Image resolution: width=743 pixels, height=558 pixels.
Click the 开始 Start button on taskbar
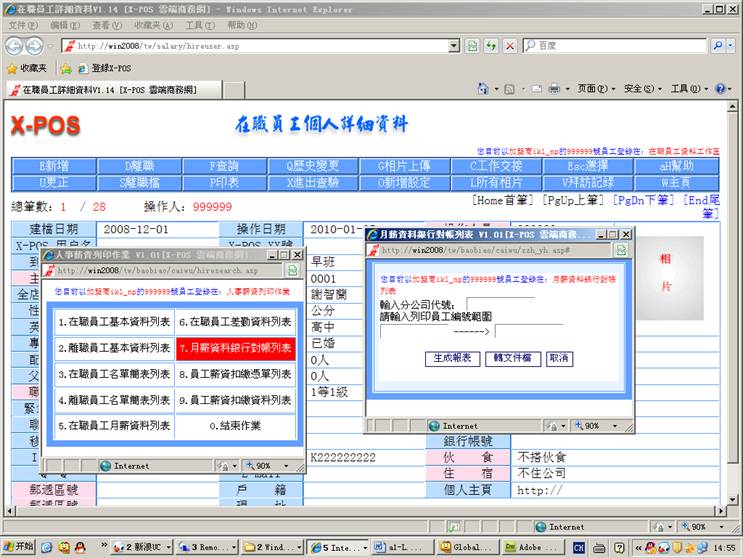[x=18, y=548]
